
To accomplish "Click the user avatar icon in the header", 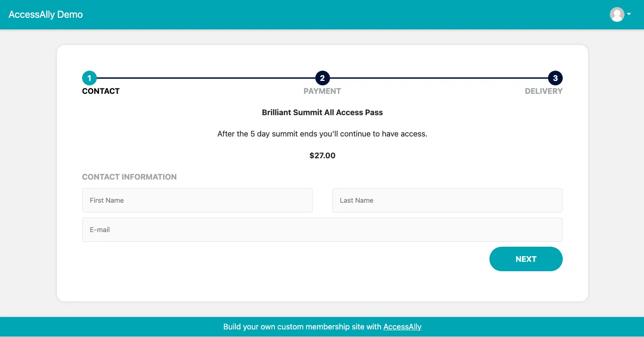I will pyautogui.click(x=617, y=14).
